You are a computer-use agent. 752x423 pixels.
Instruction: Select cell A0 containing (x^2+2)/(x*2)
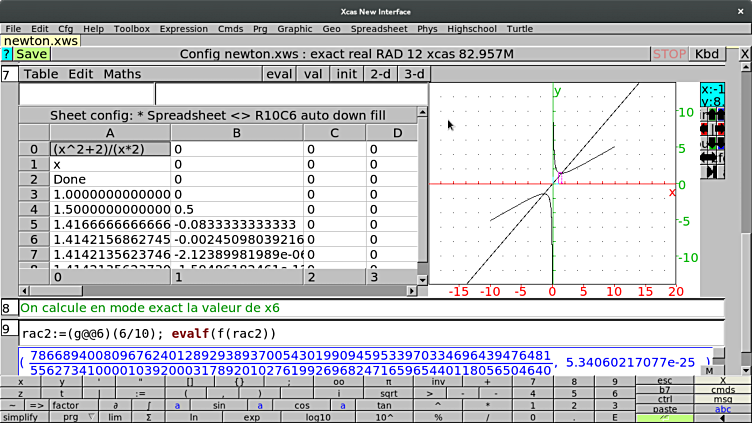(109, 148)
